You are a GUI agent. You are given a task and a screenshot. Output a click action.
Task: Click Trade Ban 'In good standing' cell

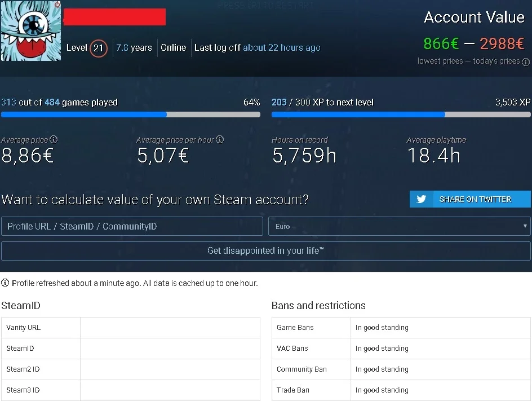tap(440, 390)
